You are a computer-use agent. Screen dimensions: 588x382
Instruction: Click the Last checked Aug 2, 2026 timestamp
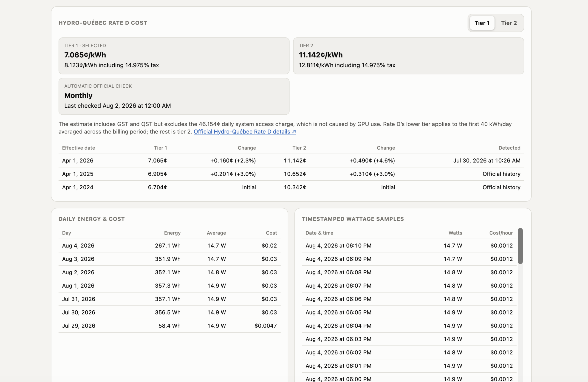pyautogui.click(x=118, y=106)
